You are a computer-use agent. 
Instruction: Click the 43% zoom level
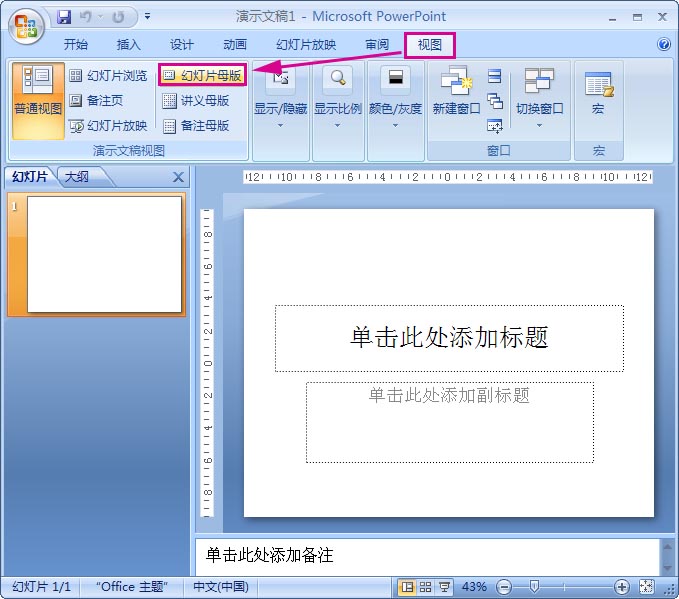[474, 587]
